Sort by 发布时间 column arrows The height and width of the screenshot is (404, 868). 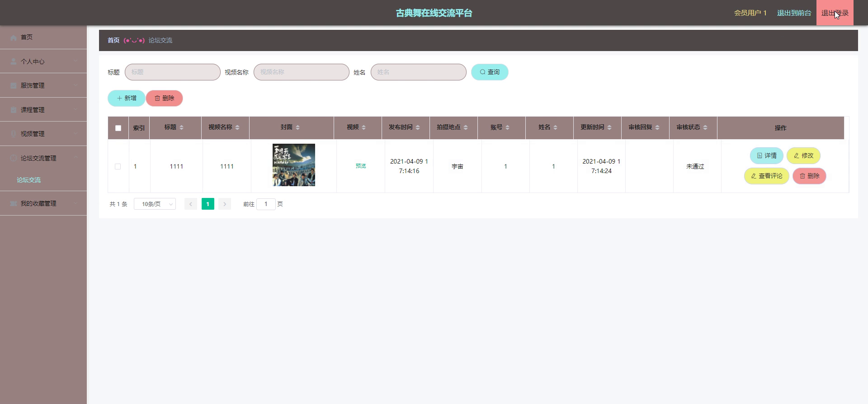tap(418, 127)
